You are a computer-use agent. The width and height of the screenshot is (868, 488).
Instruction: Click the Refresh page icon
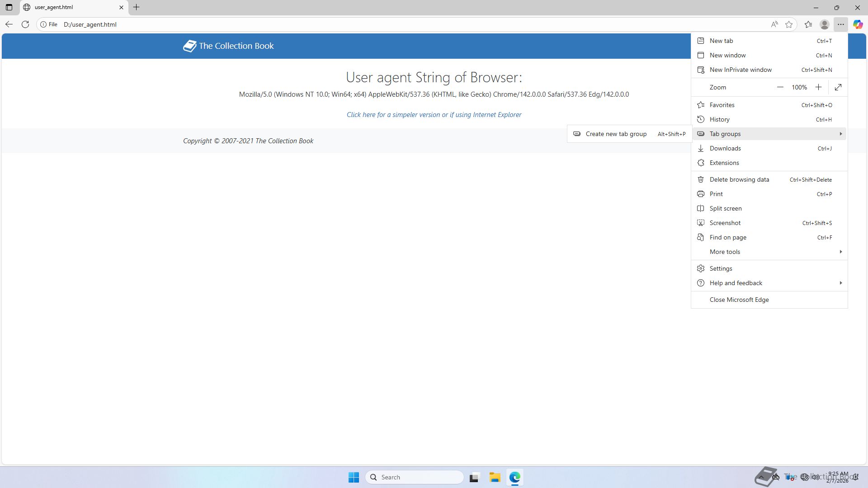(25, 24)
